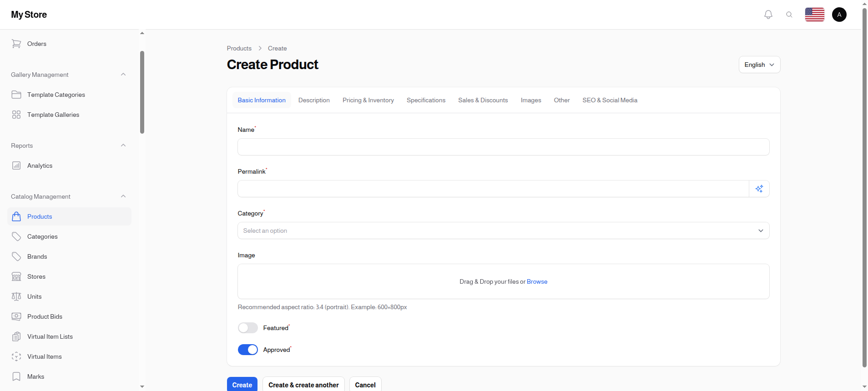Open the US flag language selector
868x391 pixels.
815,15
